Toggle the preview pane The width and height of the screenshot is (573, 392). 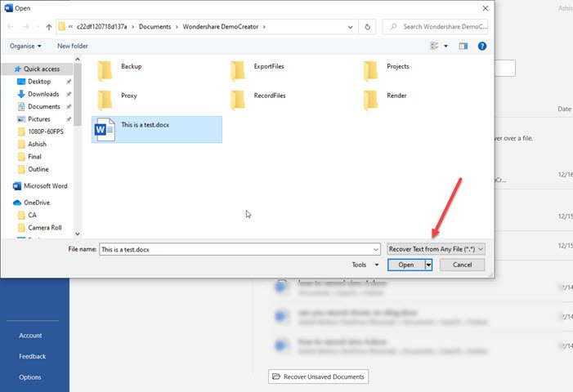pos(463,46)
